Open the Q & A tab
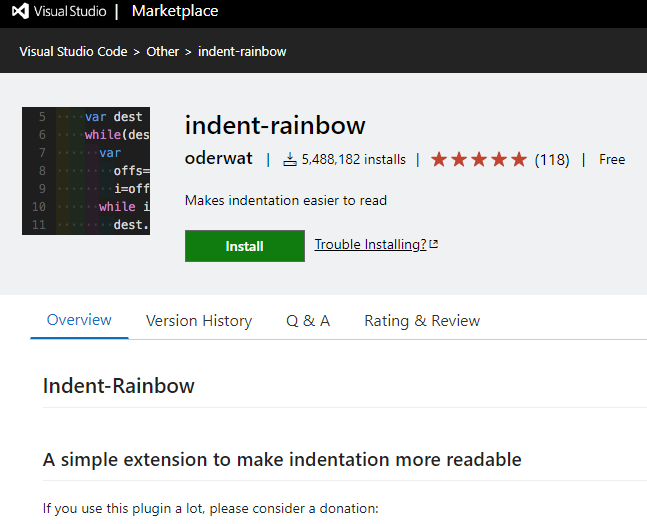Viewport: 647px width, 524px height. (308, 321)
